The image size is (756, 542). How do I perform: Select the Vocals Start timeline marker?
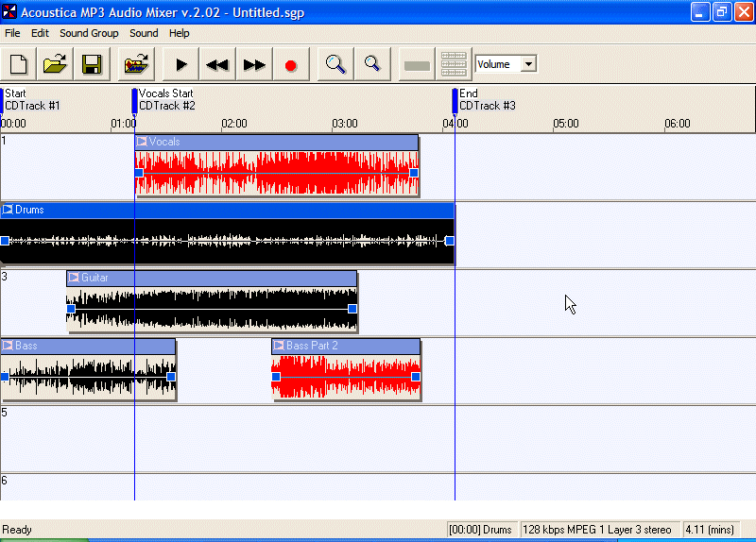(x=134, y=99)
